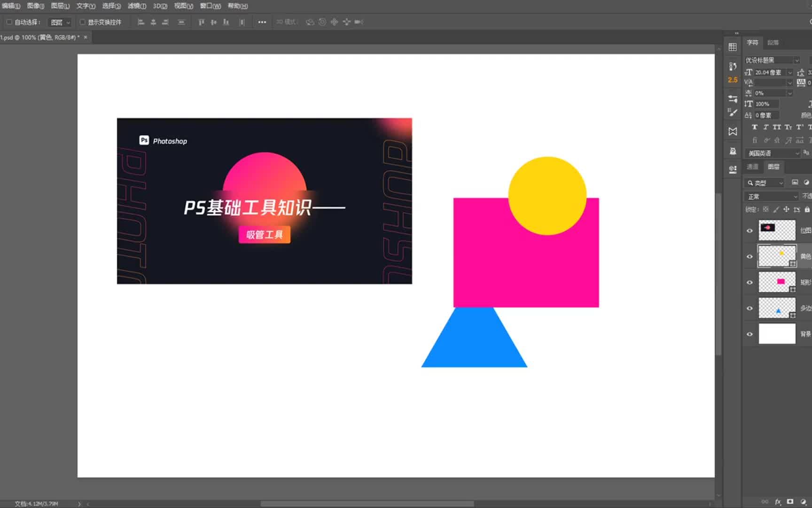Open the 视图(V) menu

pyautogui.click(x=184, y=6)
